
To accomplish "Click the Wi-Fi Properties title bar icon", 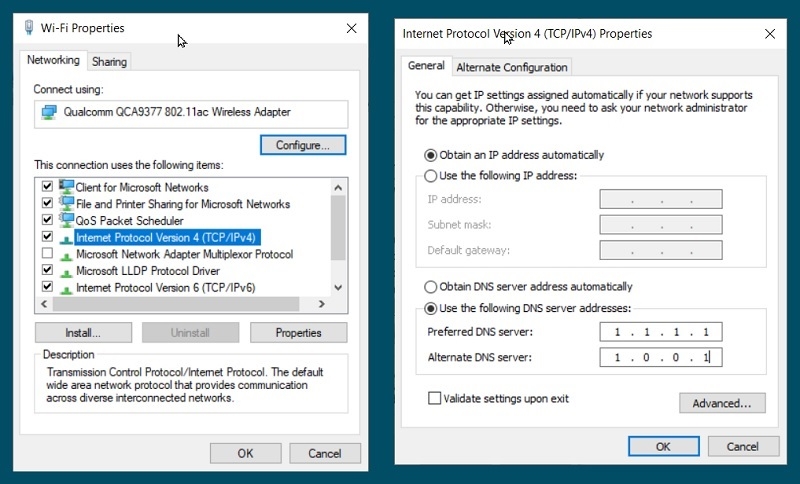I will pos(29,28).
